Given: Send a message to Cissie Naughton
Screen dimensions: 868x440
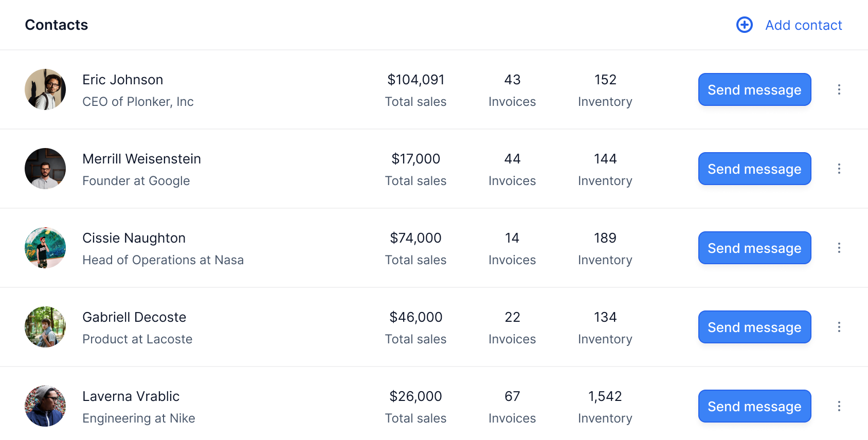Looking at the screenshot, I should (x=754, y=248).
